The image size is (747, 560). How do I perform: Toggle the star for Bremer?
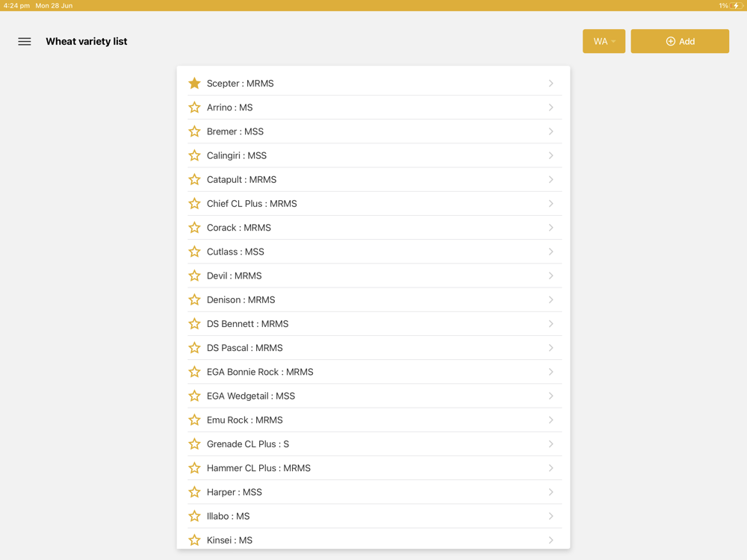[x=194, y=131]
